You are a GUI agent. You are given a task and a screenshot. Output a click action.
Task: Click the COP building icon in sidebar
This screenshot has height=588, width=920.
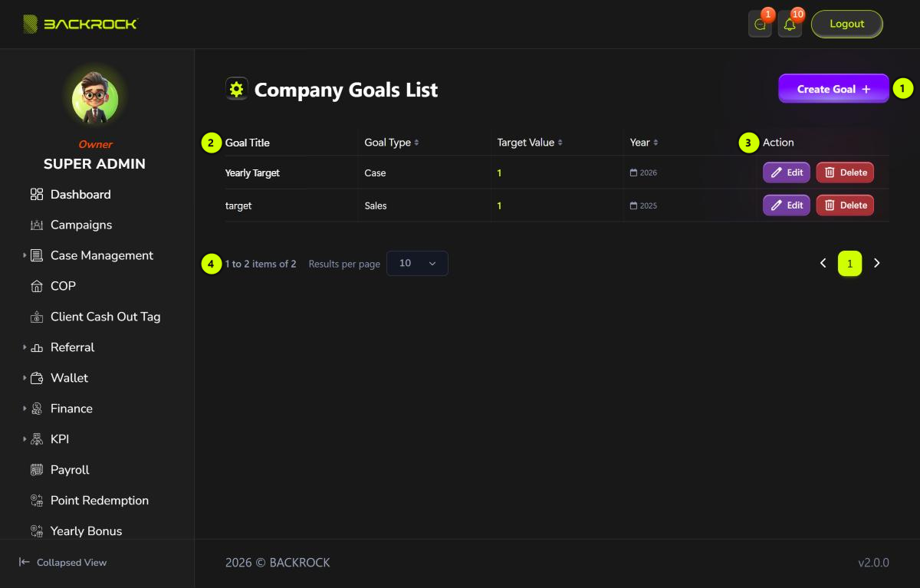pyautogui.click(x=37, y=287)
